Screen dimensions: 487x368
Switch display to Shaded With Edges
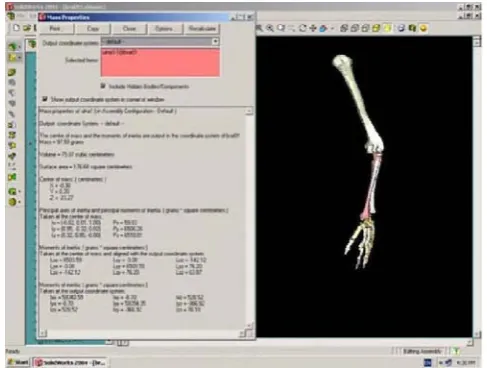coord(376,28)
